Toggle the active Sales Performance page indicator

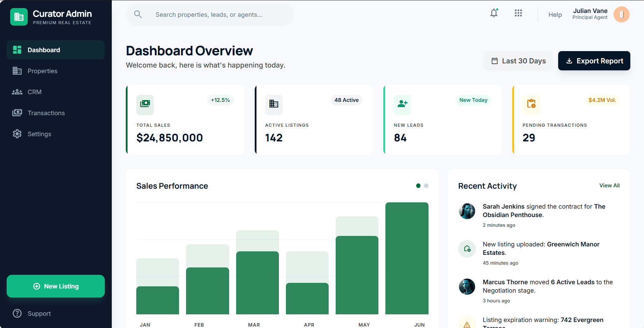418,186
